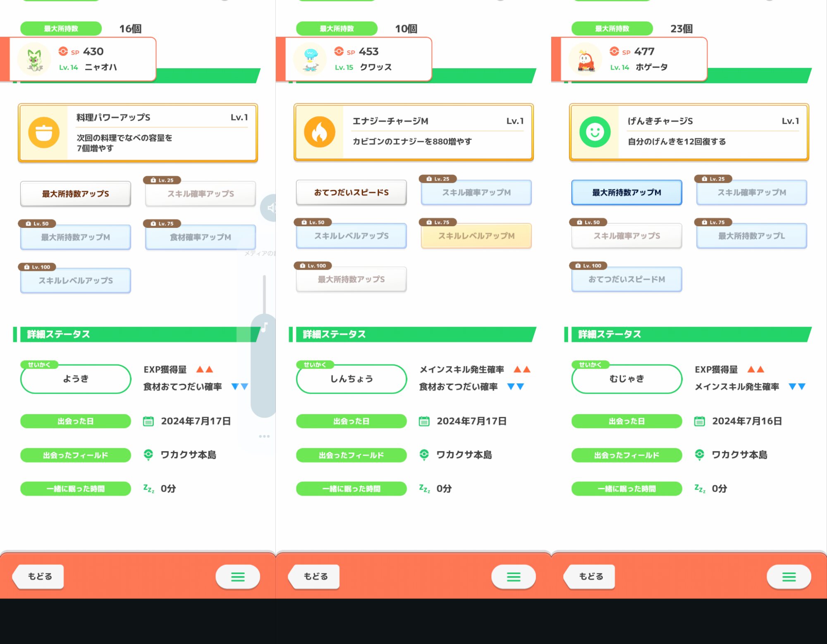This screenshot has height=644, width=827.
Task: Tap もどる button in Hogeta's panel
Action: pos(590,577)
